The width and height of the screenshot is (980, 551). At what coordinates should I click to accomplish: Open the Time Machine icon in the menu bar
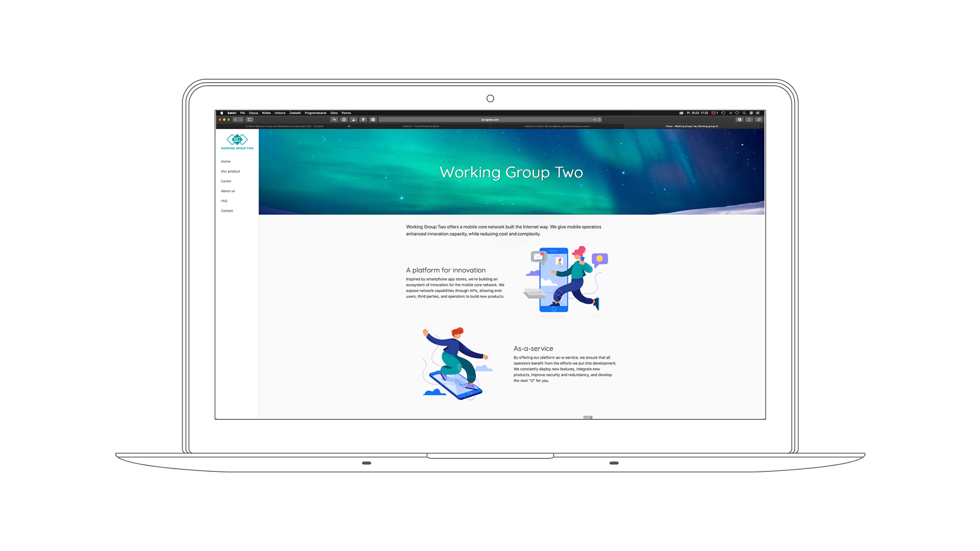point(723,113)
